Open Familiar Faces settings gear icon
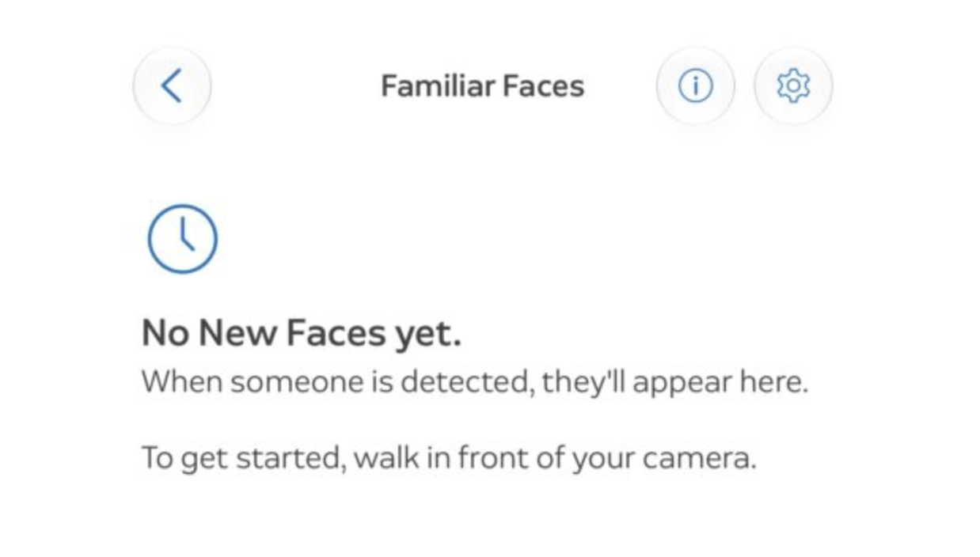This screenshot has height=557, width=980. tap(793, 85)
